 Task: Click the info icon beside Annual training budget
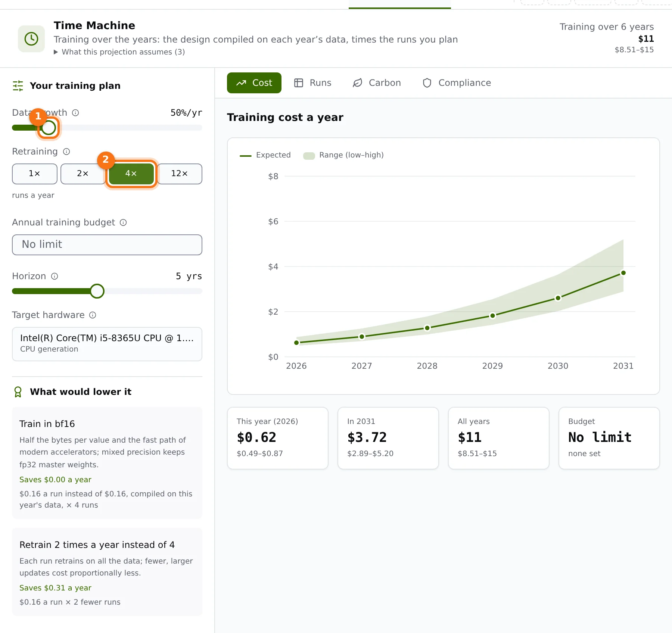[x=123, y=222]
